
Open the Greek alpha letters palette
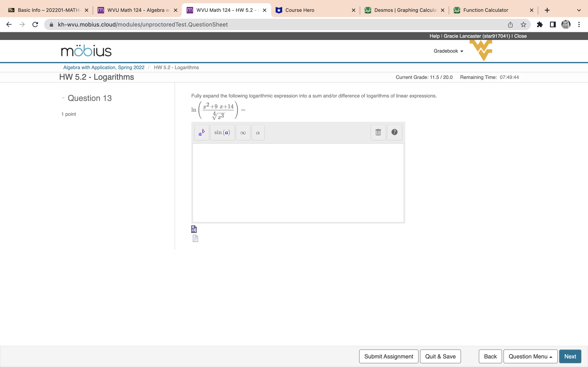pyautogui.click(x=258, y=133)
